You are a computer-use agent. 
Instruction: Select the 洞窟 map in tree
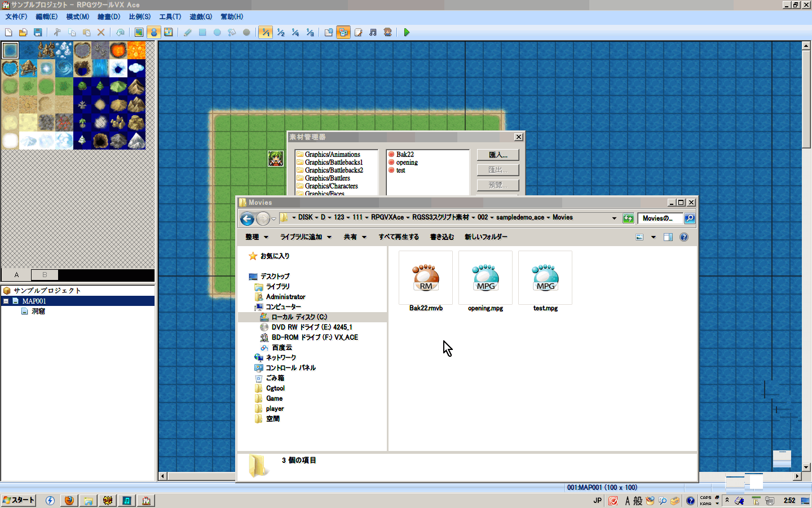[x=38, y=312]
